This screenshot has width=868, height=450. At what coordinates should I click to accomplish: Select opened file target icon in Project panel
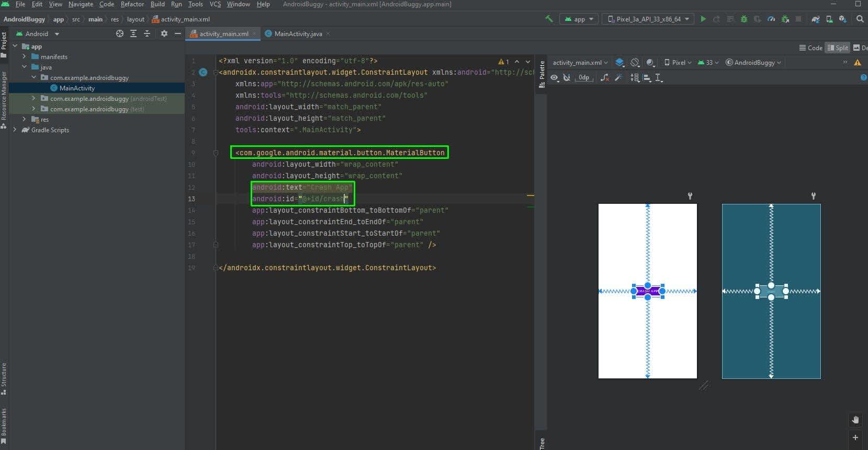tap(120, 33)
